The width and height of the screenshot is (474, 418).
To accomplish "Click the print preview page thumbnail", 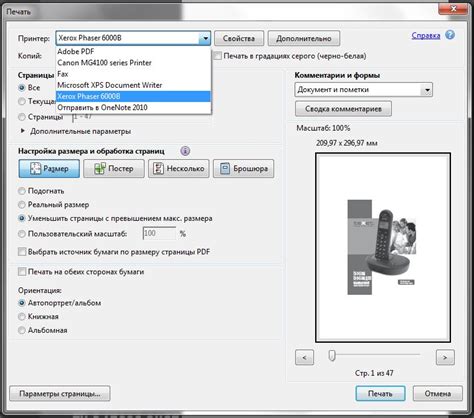I will click(383, 247).
